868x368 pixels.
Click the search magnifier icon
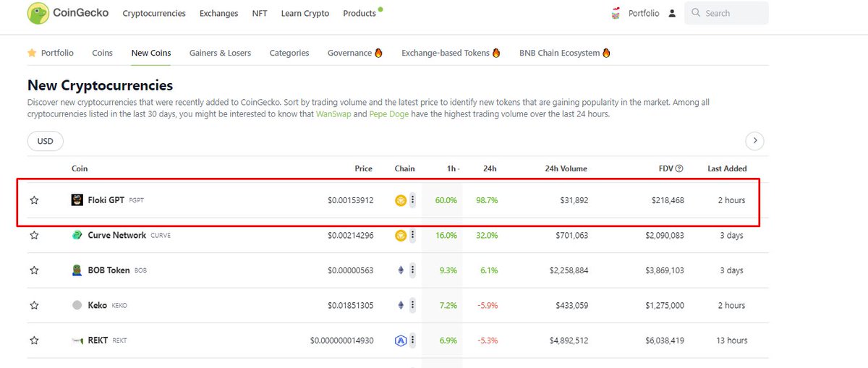click(696, 13)
